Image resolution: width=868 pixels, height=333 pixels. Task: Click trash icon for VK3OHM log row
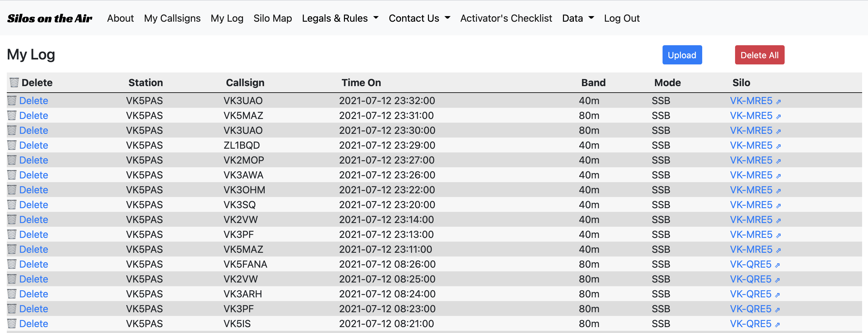12,190
